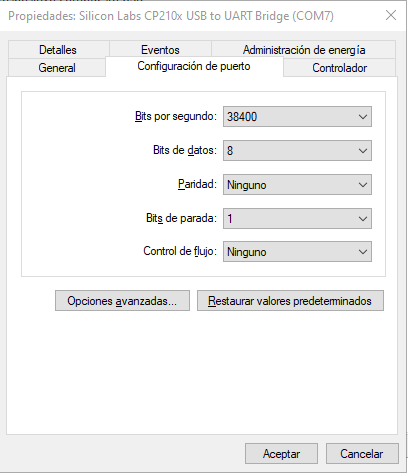
Task: Open the Eventos tab
Action: [x=160, y=50]
